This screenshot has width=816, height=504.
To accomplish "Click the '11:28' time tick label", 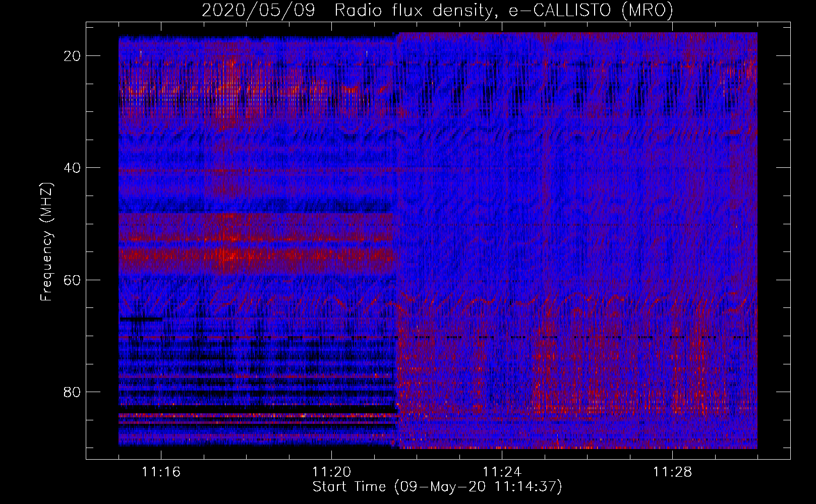I will coord(672,472).
